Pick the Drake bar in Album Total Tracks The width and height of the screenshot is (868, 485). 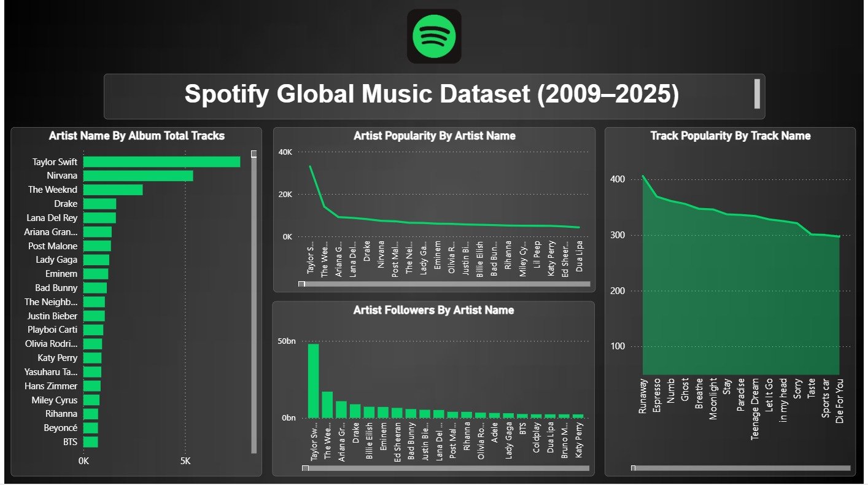coord(99,204)
